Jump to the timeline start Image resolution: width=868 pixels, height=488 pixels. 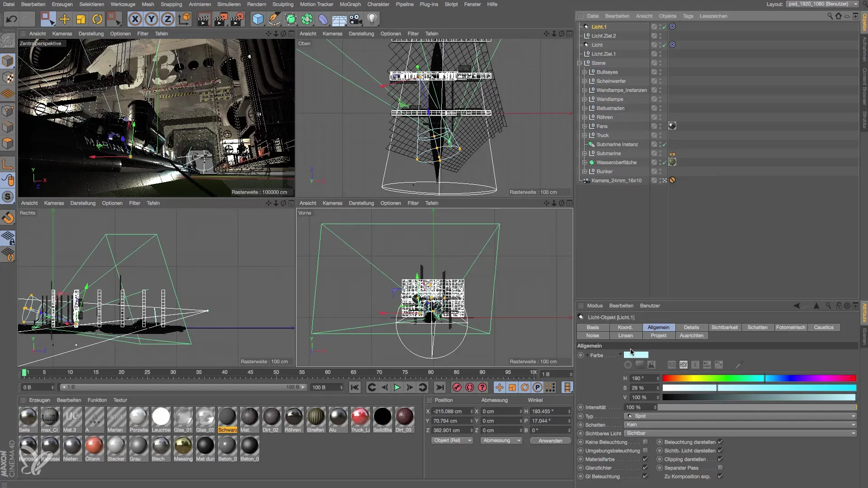tap(355, 387)
